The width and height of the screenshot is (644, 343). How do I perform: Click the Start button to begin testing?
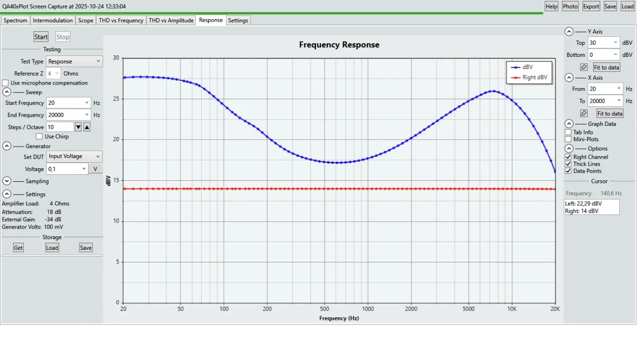point(40,36)
